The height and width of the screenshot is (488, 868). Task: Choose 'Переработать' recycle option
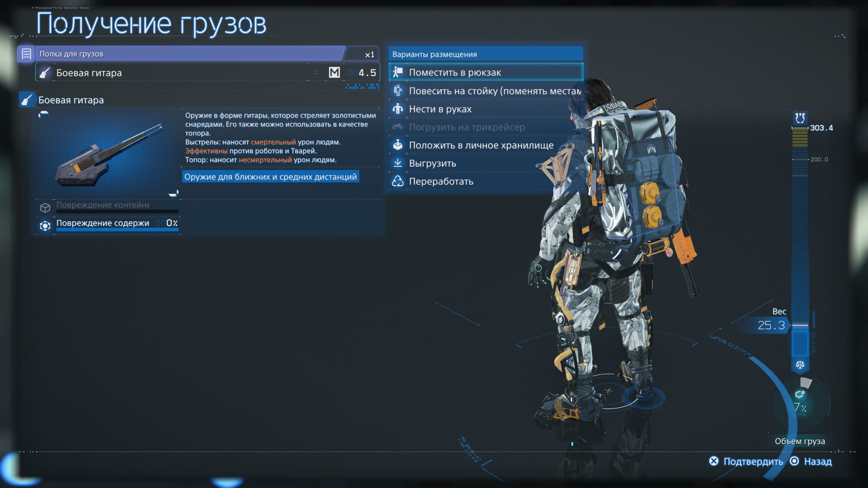click(x=486, y=181)
